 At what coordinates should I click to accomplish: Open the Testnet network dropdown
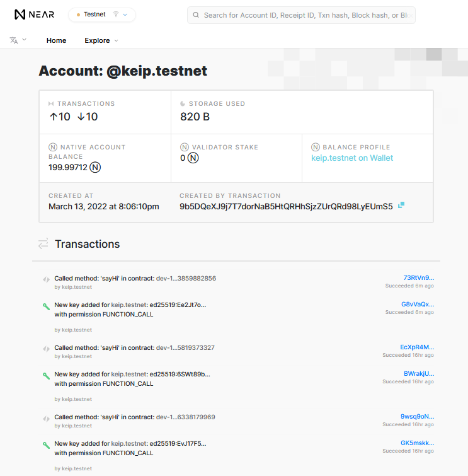(101, 15)
